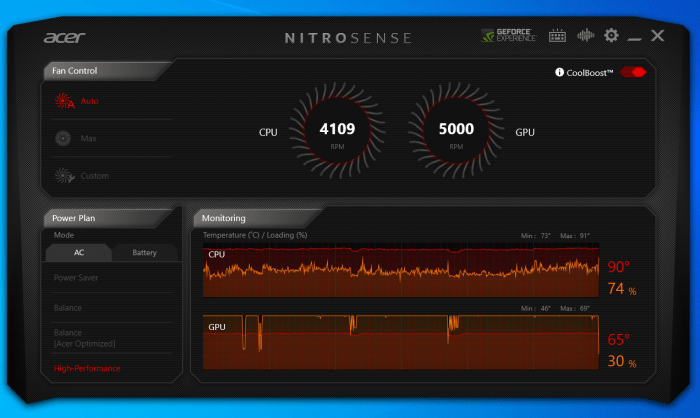Viewport: 700px width, 418px height.
Task: Click the GPU label beside fan dial
Action: pos(525,132)
